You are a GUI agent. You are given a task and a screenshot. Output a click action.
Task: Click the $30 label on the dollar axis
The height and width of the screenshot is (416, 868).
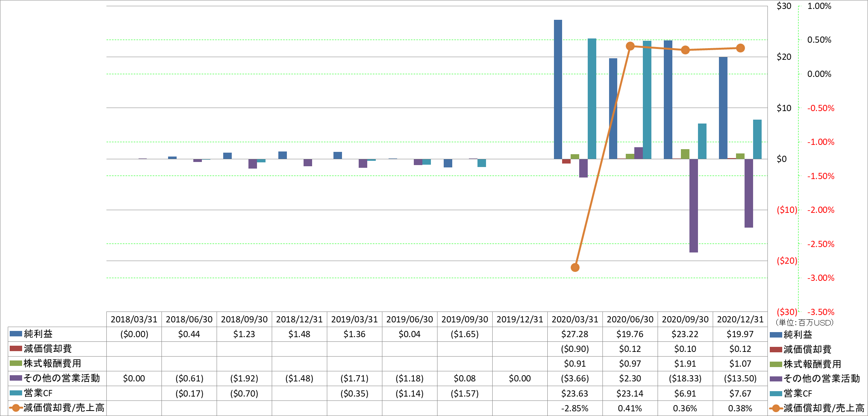pos(784,6)
